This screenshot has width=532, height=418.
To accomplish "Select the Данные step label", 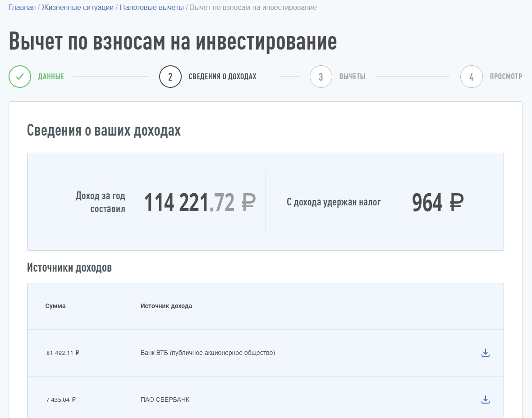I will click(51, 77).
